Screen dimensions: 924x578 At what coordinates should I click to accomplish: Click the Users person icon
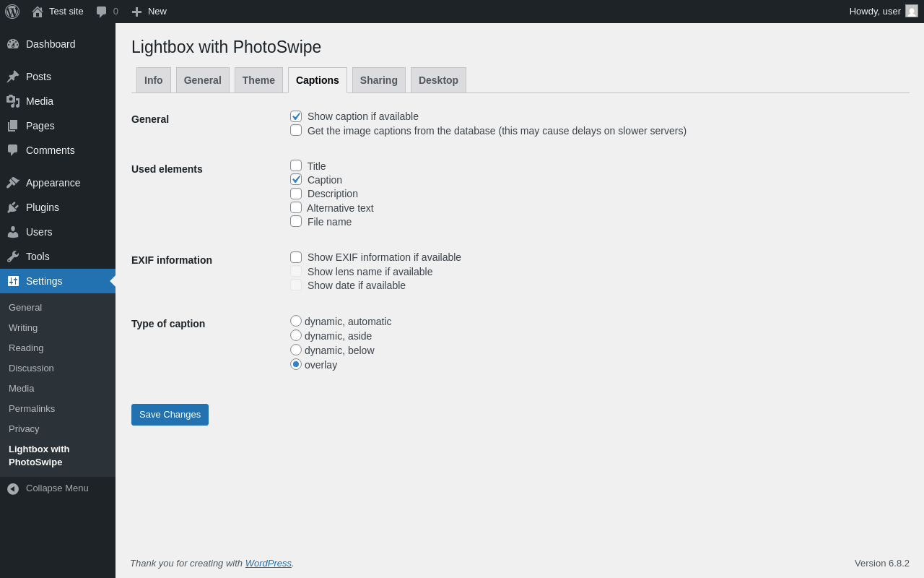[x=13, y=232]
